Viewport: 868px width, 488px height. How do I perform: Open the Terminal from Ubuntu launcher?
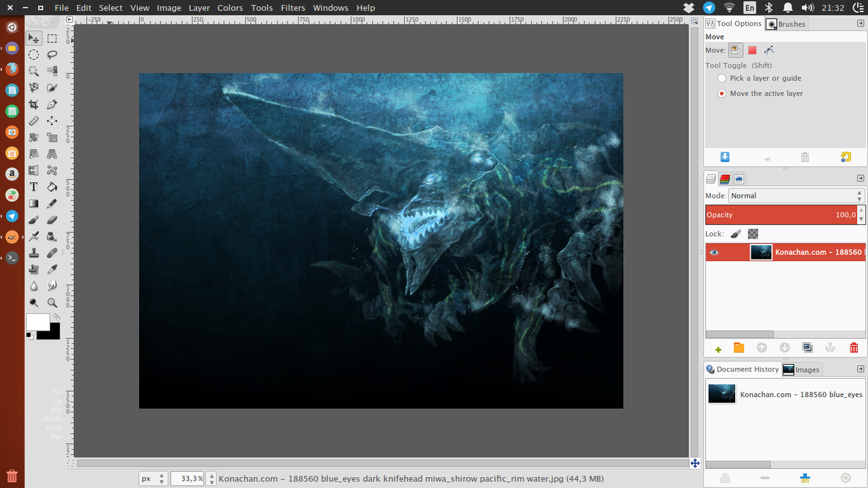12,258
